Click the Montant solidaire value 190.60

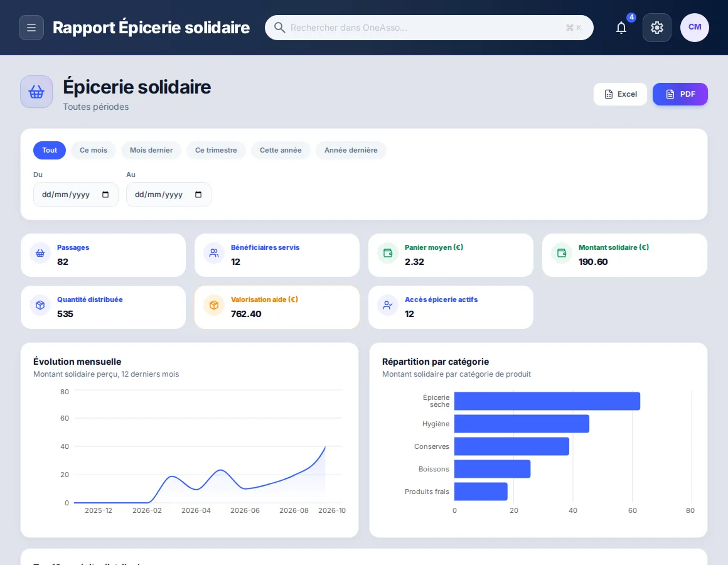tap(593, 262)
